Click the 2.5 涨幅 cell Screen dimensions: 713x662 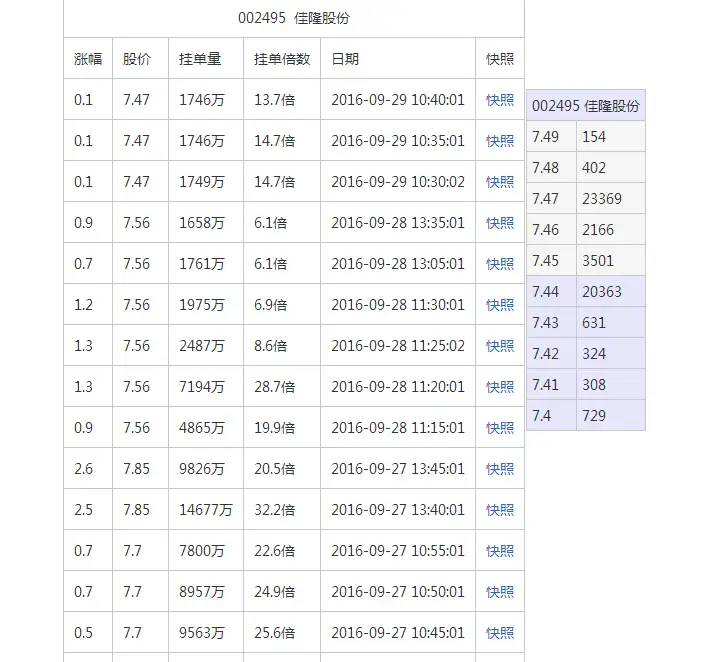click(88, 510)
